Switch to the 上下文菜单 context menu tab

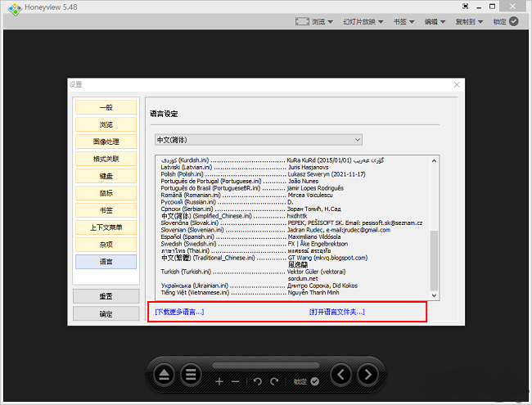[x=106, y=227]
